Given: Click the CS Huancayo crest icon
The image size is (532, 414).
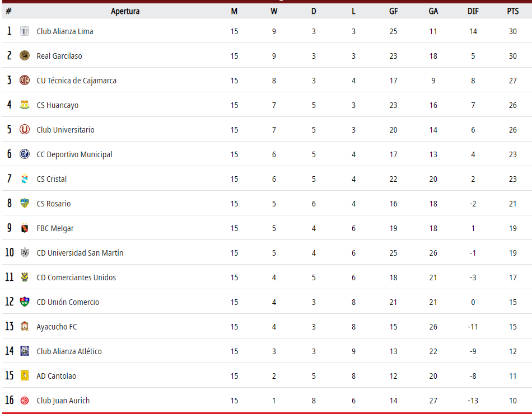Looking at the screenshot, I should pos(25,105).
